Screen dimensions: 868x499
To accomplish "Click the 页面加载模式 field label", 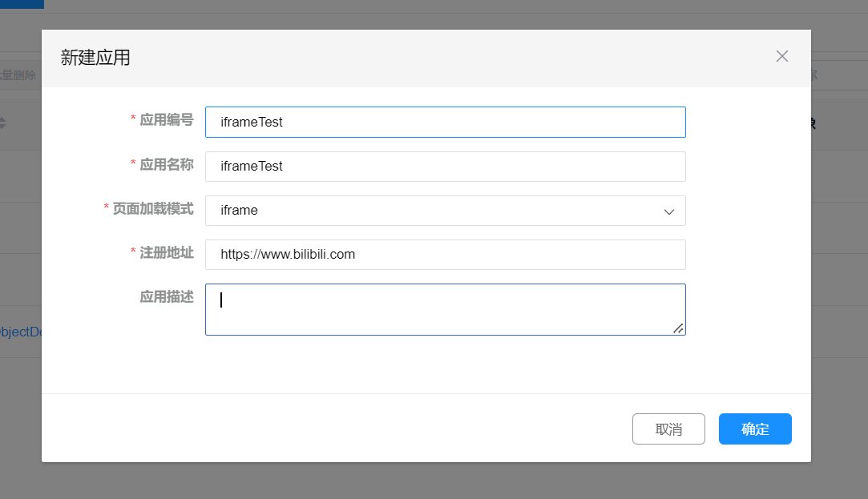I will click(152, 208).
